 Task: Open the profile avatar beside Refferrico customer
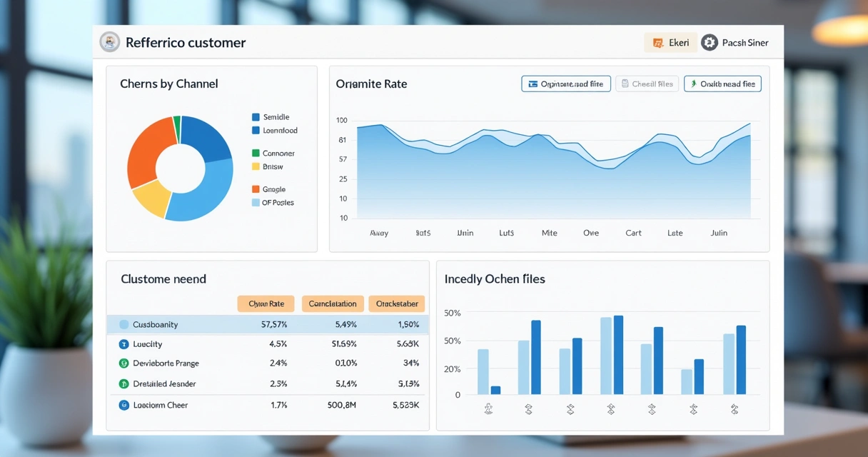coord(109,42)
